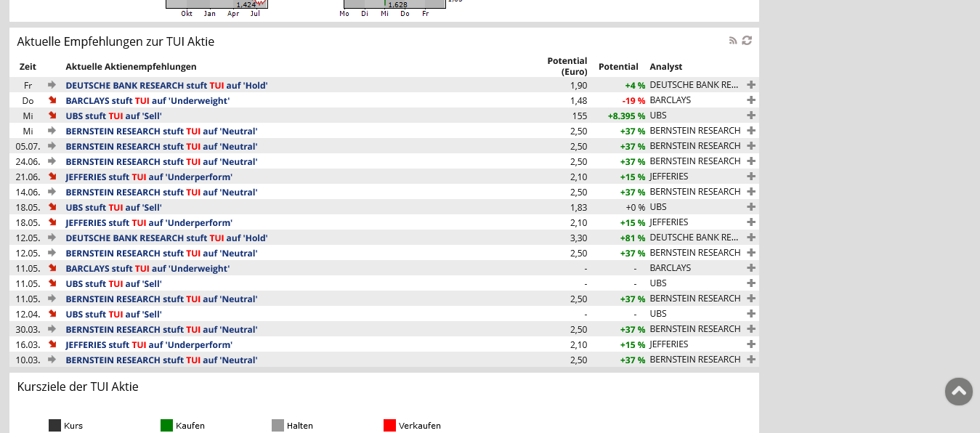Open 05.07. link 'BERNSTEIN RESEARCH stuft TUI auf Neutral'
The image size is (980, 433).
point(161,147)
